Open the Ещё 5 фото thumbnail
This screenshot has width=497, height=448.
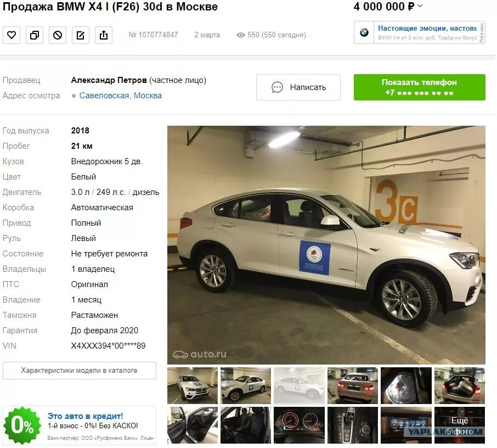pyautogui.click(x=460, y=425)
